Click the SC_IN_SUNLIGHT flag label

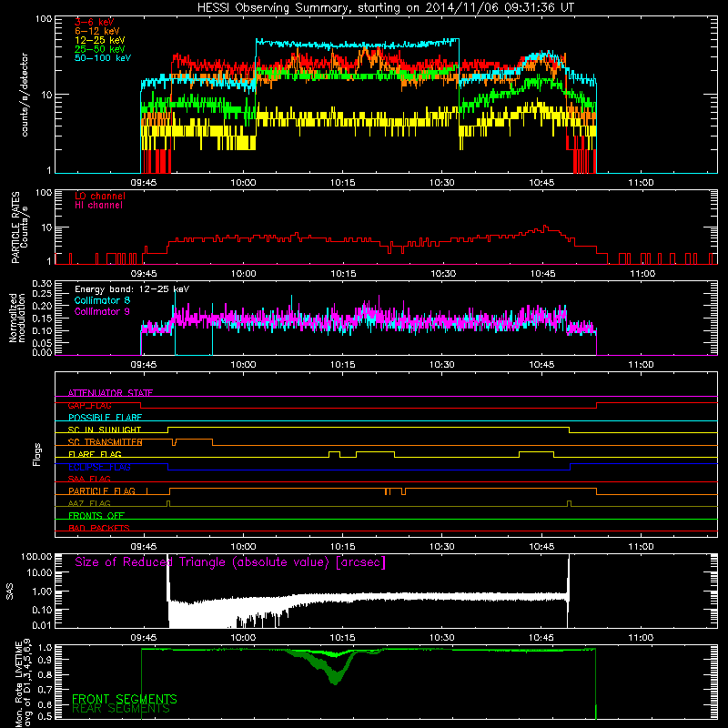point(105,430)
